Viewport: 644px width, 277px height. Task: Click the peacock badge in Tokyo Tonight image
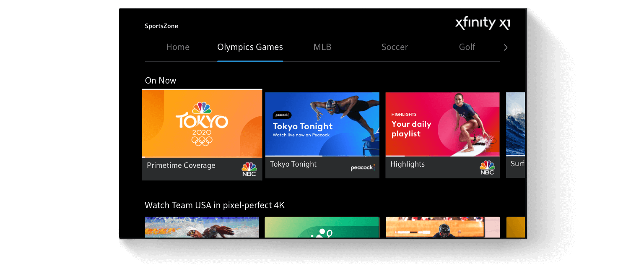(282, 115)
